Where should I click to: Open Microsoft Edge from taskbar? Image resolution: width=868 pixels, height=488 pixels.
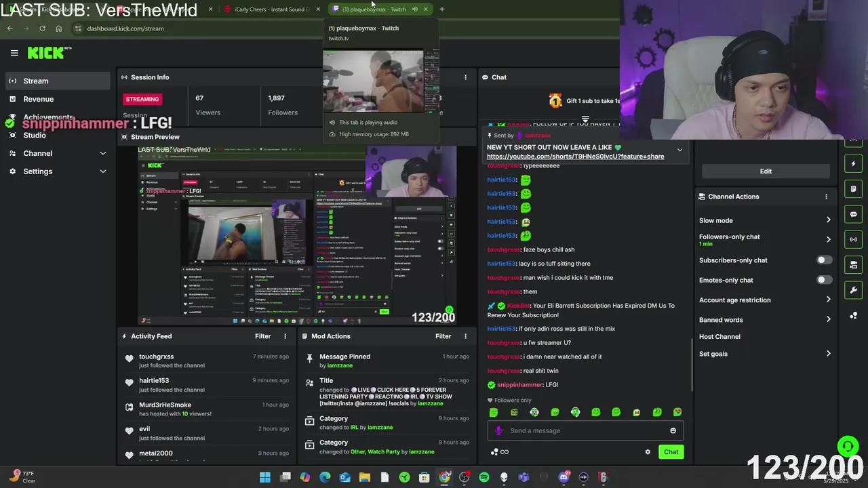pyautogui.click(x=325, y=477)
